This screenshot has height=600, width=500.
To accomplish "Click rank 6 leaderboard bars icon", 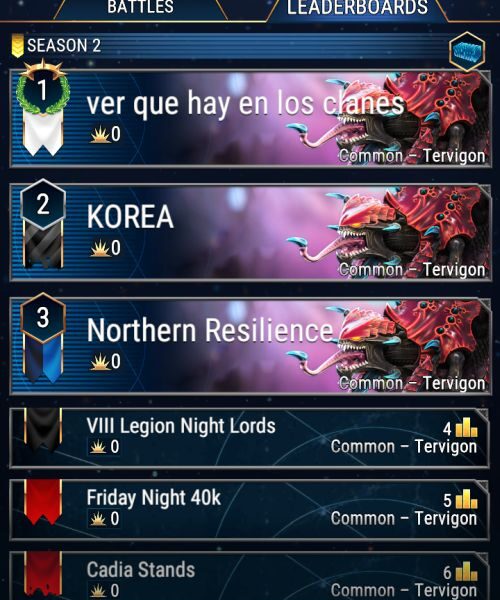I will click(466, 571).
